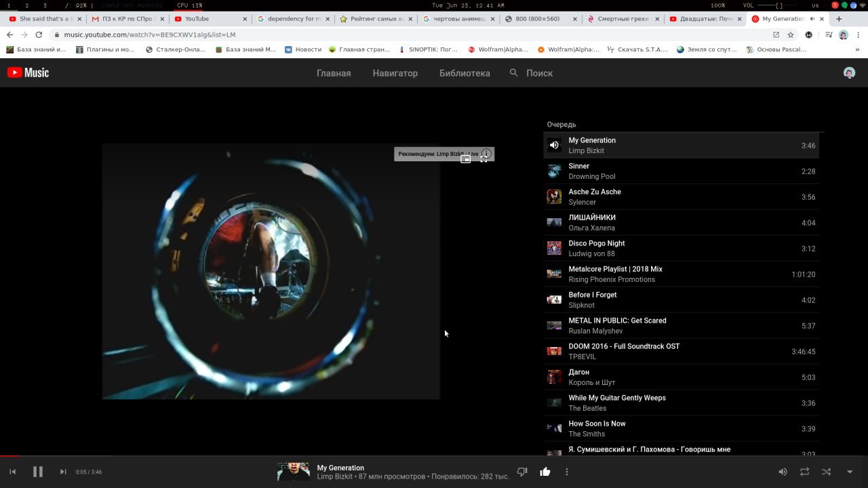This screenshot has height=488, width=868.
Task: Switch to the YouTube tab
Action: pyautogui.click(x=210, y=19)
